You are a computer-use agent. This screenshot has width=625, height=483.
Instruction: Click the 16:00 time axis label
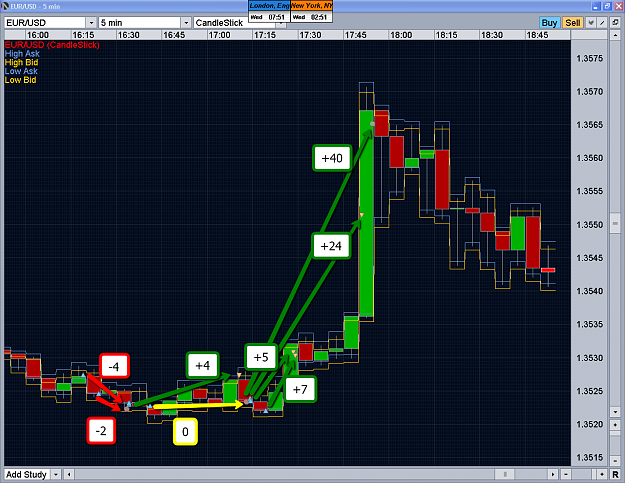(x=38, y=35)
